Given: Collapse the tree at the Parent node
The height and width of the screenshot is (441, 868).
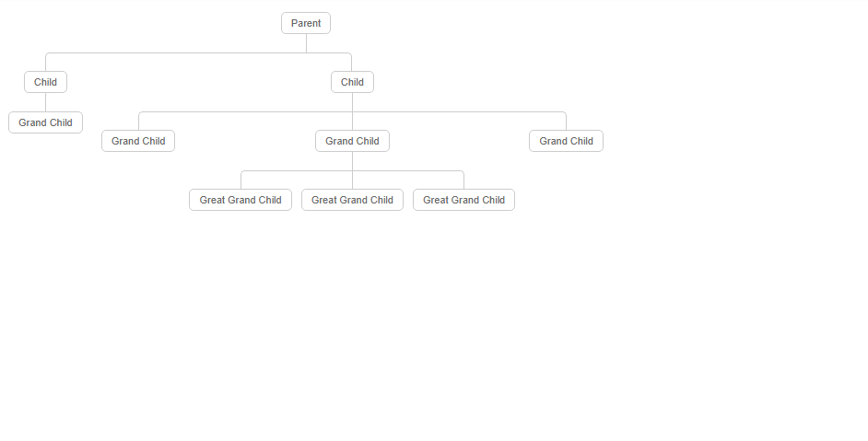Looking at the screenshot, I should pos(306,23).
